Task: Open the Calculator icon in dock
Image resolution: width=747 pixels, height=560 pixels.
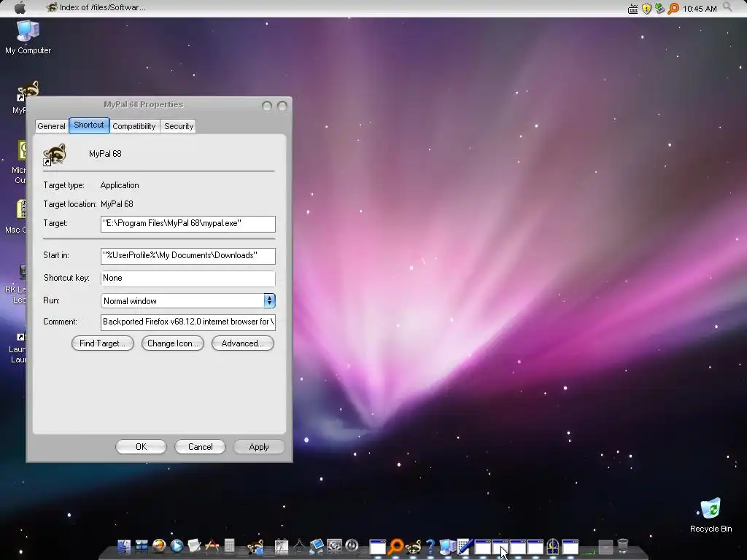Action: click(230, 546)
